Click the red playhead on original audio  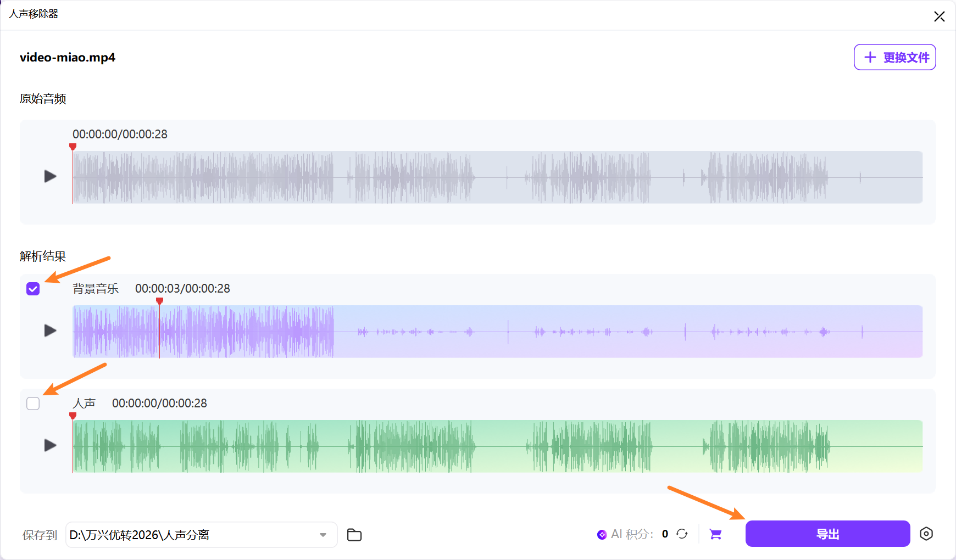73,147
